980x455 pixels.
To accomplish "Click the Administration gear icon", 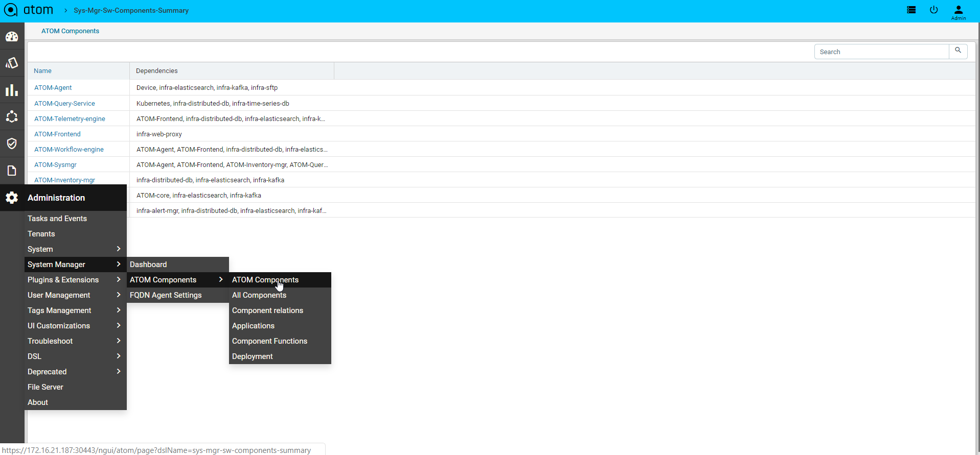I will coord(12,198).
